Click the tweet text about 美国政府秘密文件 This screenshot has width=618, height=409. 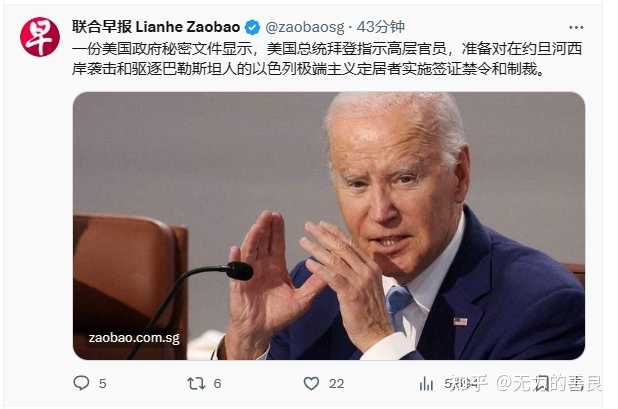pos(327,58)
